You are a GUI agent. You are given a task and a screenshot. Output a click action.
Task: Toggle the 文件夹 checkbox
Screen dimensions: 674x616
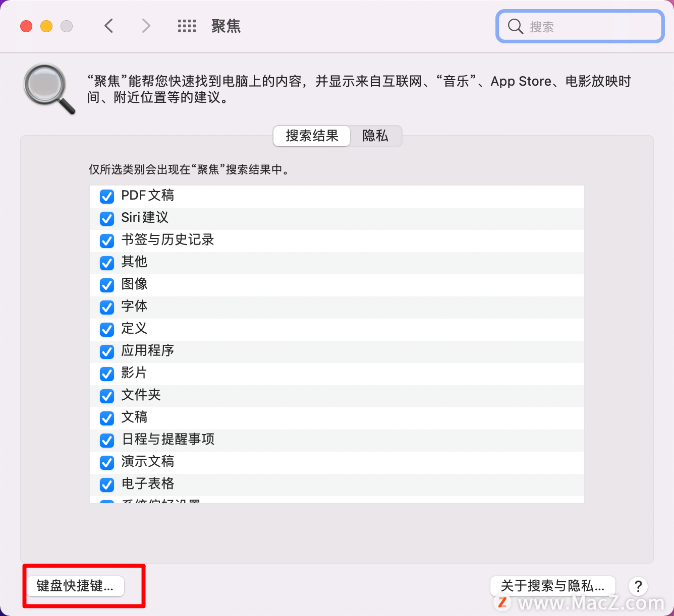107,396
